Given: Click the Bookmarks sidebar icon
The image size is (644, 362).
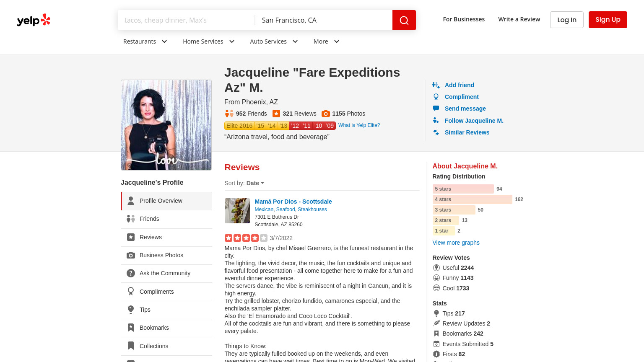Looking at the screenshot, I should (131, 328).
